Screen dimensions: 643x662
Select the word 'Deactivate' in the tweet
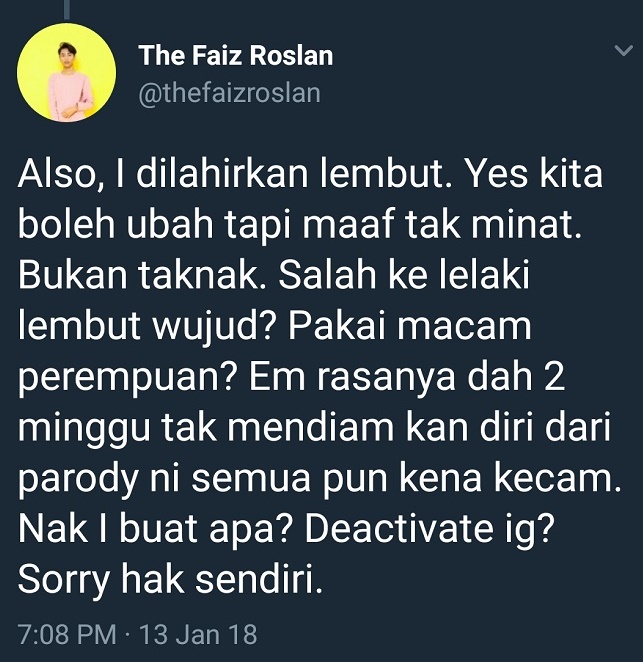tap(399, 529)
